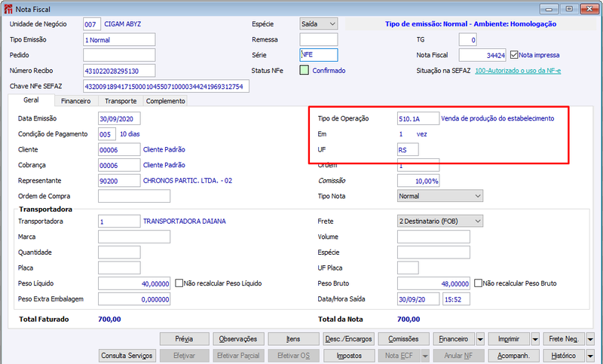Viewport: 603px width, 364px height.
Task: Click the Cliente code field
Action: tap(119, 149)
